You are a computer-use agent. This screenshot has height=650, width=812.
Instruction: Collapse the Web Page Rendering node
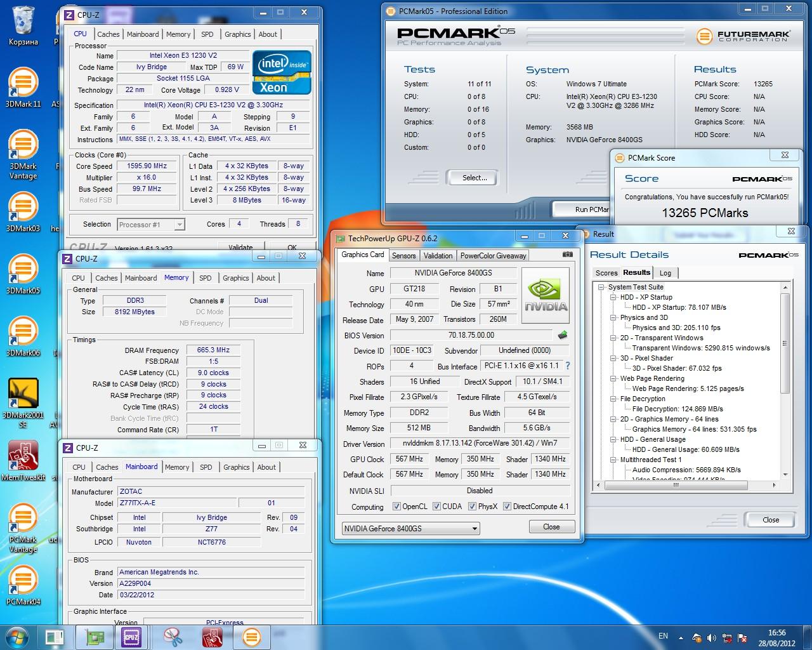pos(613,378)
